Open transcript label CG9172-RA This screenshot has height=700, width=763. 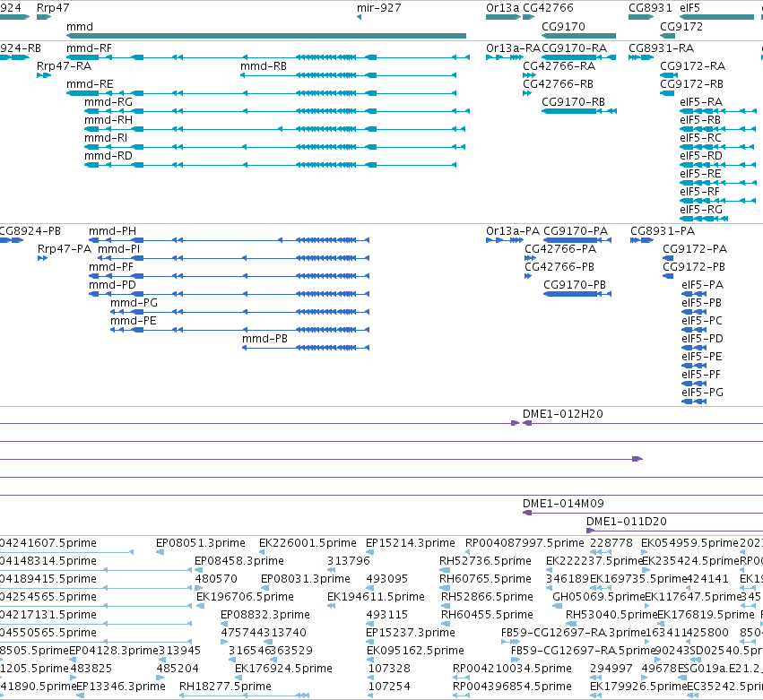tap(692, 66)
